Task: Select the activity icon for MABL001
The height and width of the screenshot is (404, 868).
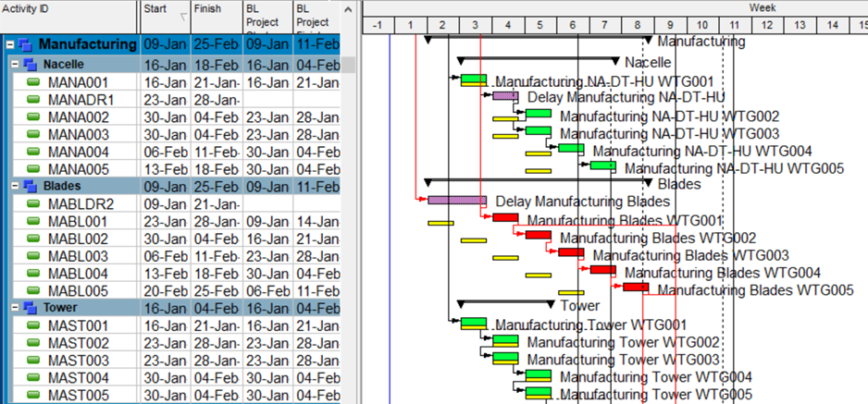Action: point(34,221)
